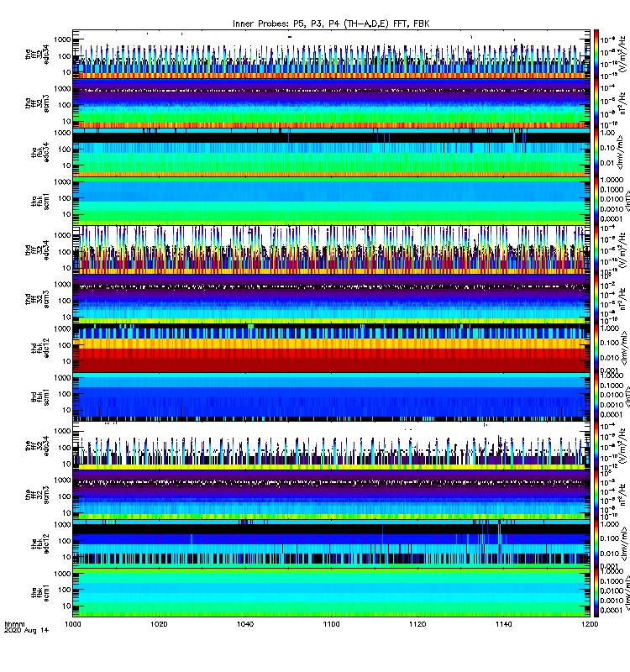
Task: Click inside the the fbk edc12 spectrogram
Action: [331, 543]
